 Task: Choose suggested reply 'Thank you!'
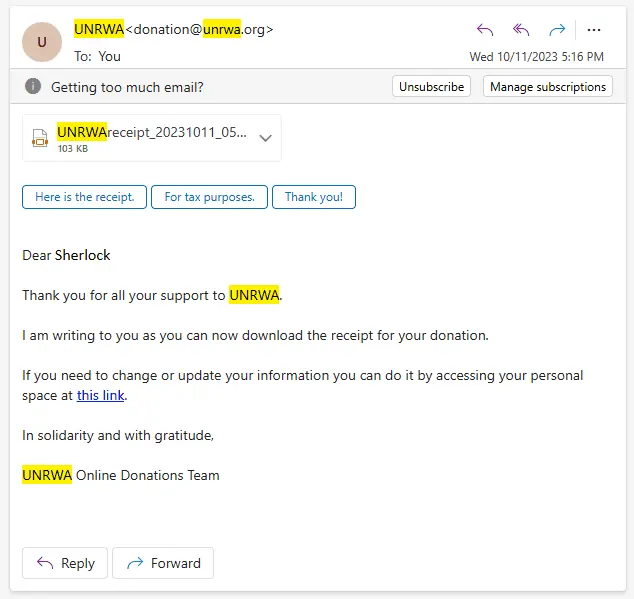tap(314, 197)
